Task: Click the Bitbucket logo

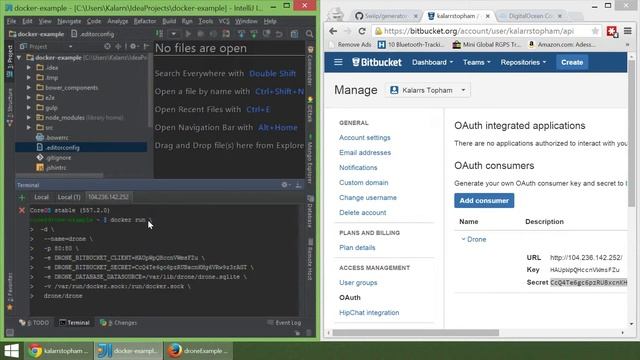Action: point(377,62)
